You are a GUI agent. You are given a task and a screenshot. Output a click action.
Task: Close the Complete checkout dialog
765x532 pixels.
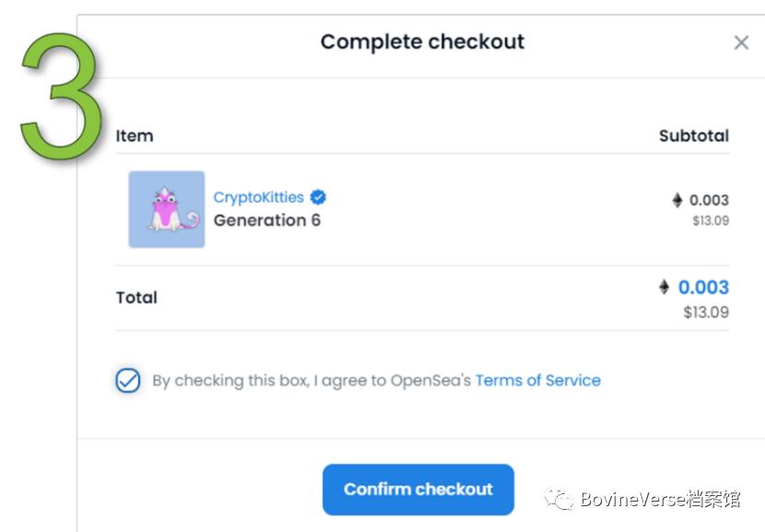[x=741, y=42]
